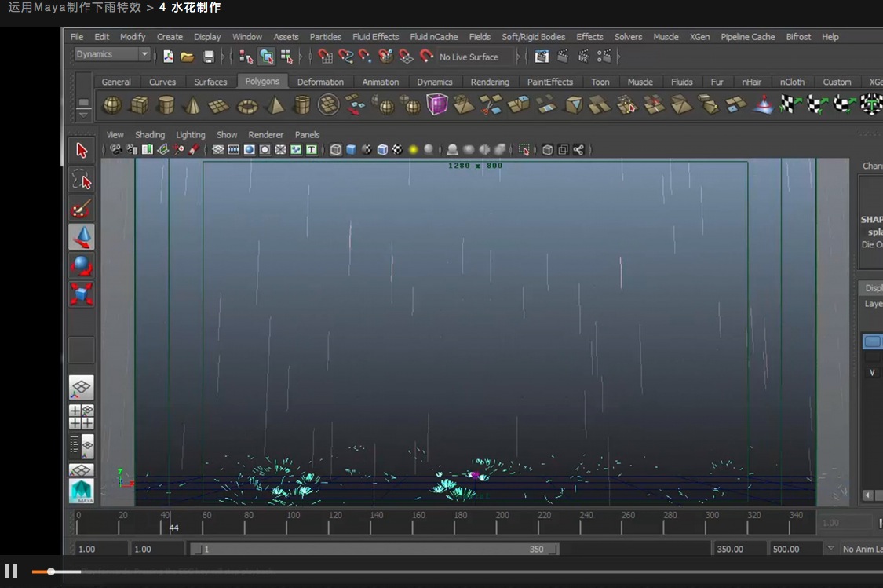Toggle make selected object live magnet
The height and width of the screenshot is (588, 883).
coord(426,57)
